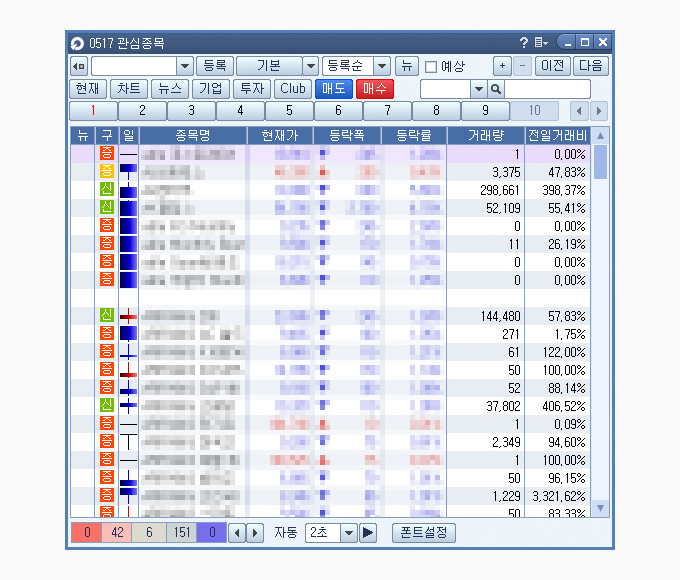Open the 차트 chart button
Image resolution: width=680 pixels, height=580 pixels.
click(129, 89)
